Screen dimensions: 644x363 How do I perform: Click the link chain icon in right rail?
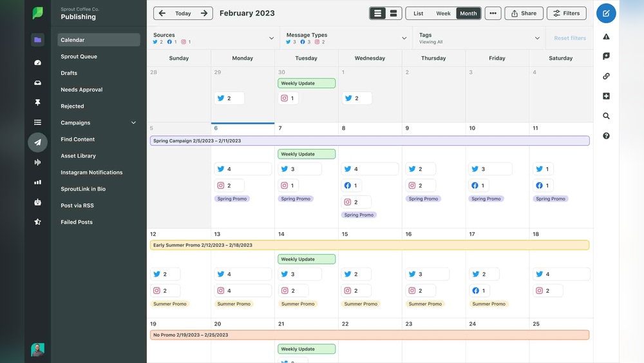point(606,76)
